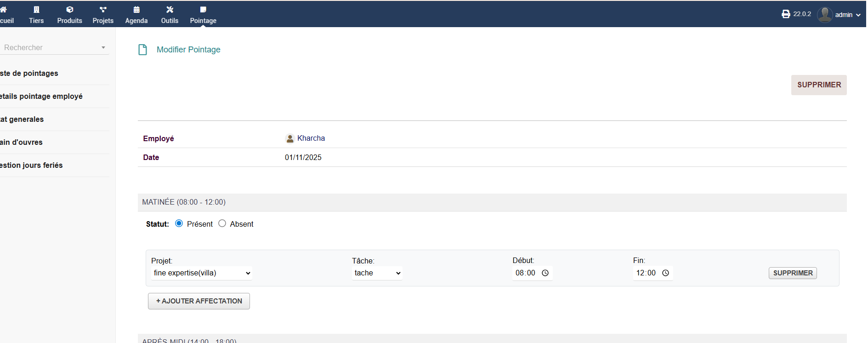Open the generales sidebar link
868x343 pixels.
click(22, 120)
